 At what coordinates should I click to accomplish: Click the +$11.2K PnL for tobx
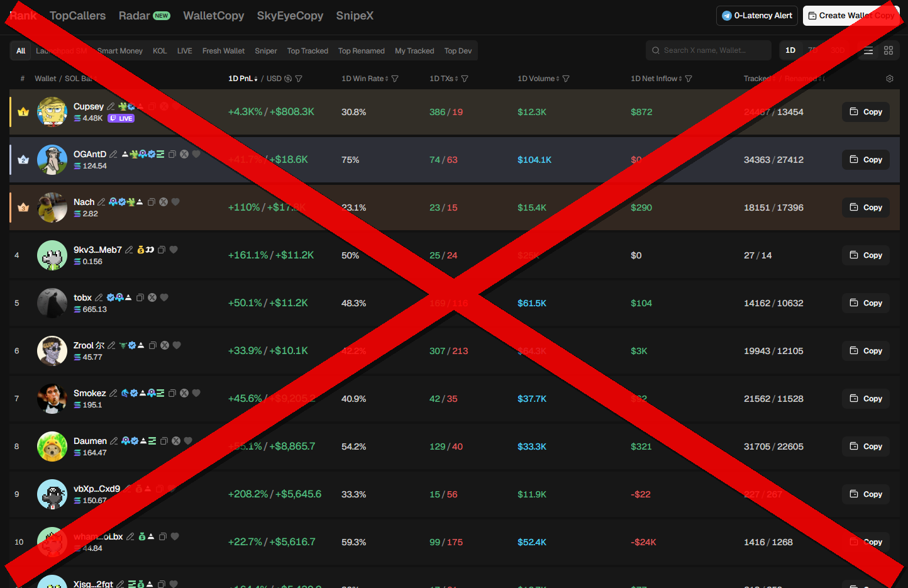(x=289, y=303)
